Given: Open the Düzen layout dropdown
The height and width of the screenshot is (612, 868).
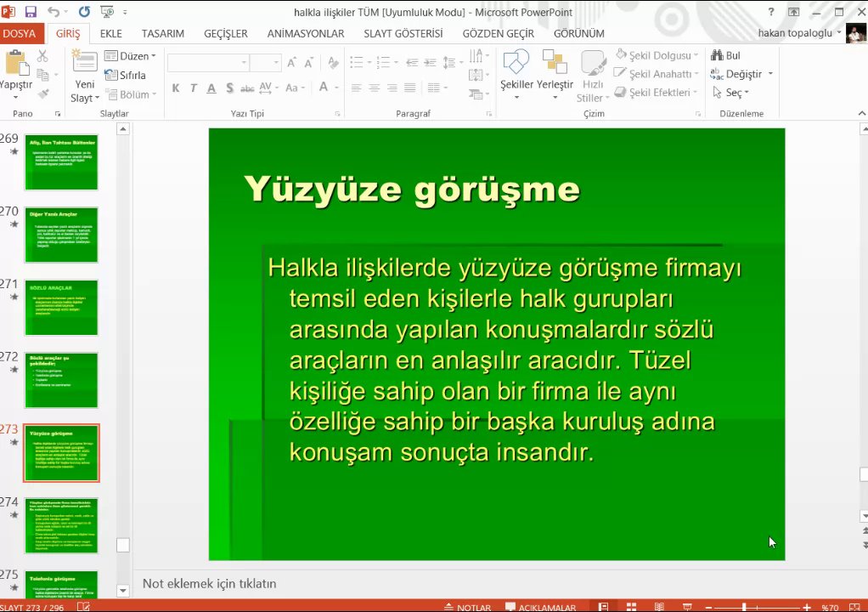Looking at the screenshot, I should point(130,56).
